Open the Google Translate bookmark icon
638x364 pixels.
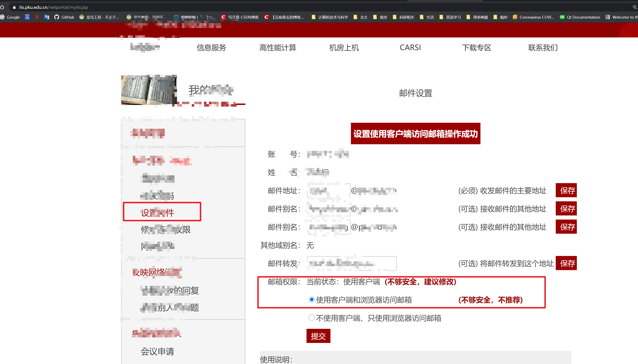(47, 17)
